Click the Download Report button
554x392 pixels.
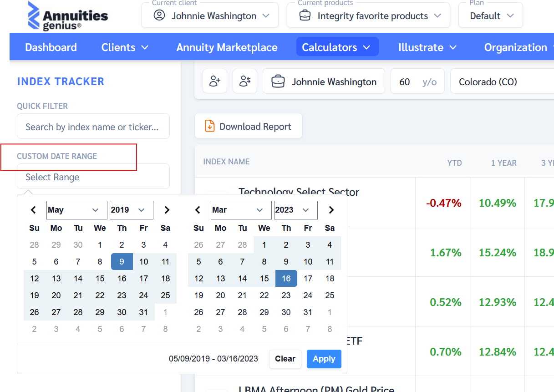[249, 126]
